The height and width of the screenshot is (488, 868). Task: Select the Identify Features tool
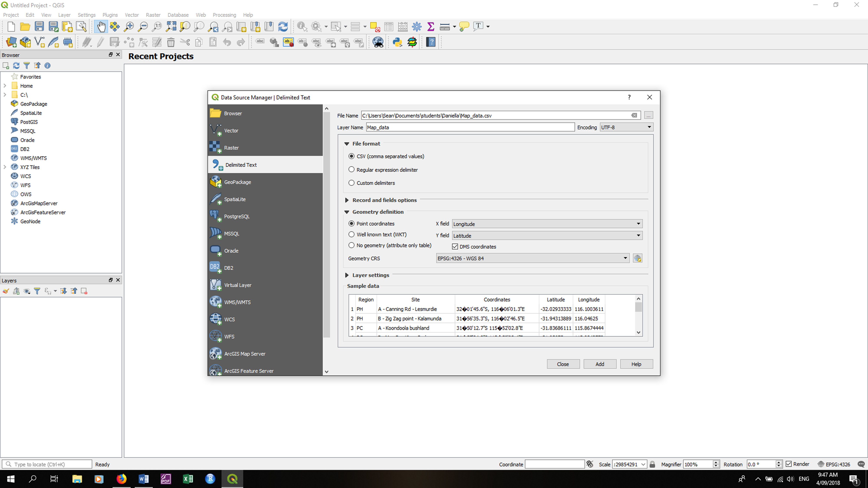[x=302, y=26]
